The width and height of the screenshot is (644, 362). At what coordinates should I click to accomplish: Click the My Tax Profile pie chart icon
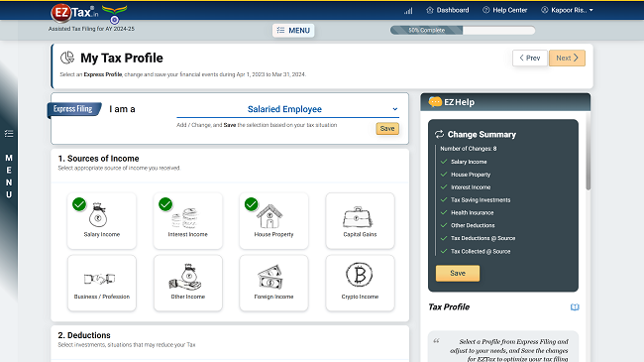coord(67,58)
